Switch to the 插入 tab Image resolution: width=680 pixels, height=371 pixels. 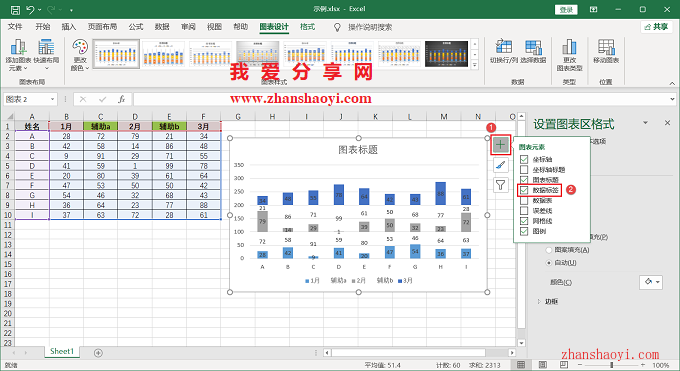[69, 27]
